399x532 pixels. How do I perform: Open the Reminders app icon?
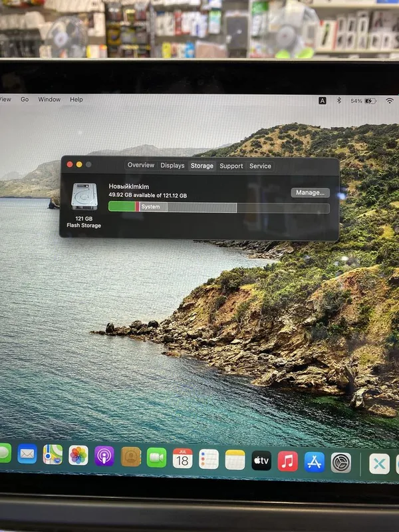pos(209,459)
